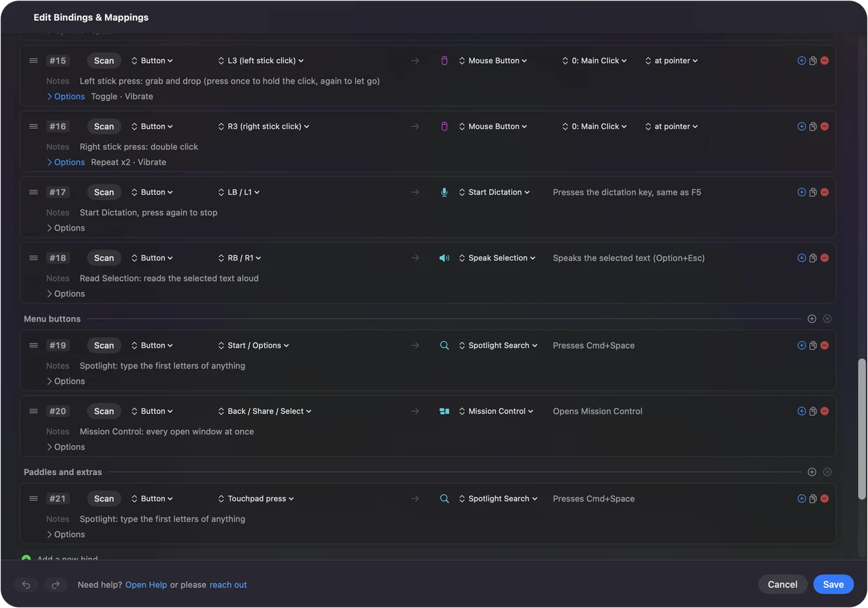Screen dimensions: 868x608
Task: Click the undo arrow icon
Action: 26,584
